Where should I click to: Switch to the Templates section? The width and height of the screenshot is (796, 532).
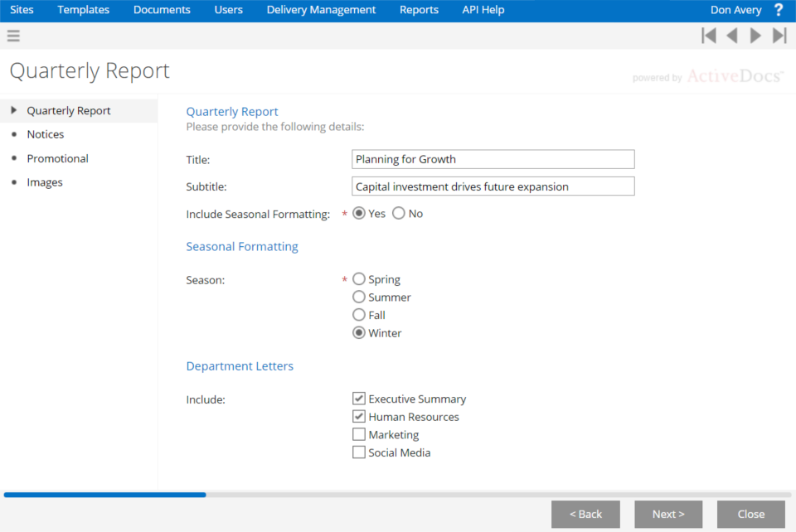point(83,10)
